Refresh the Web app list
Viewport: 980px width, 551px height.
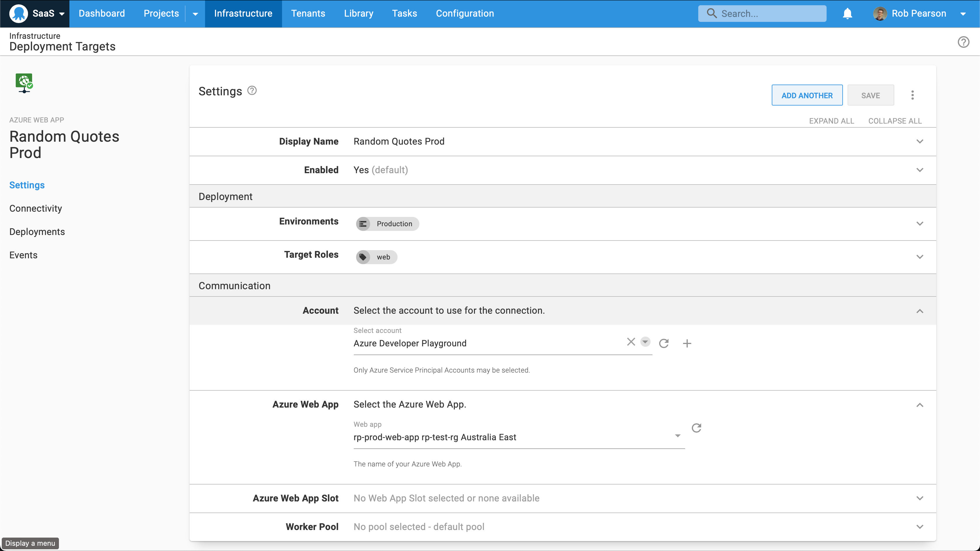pos(696,428)
